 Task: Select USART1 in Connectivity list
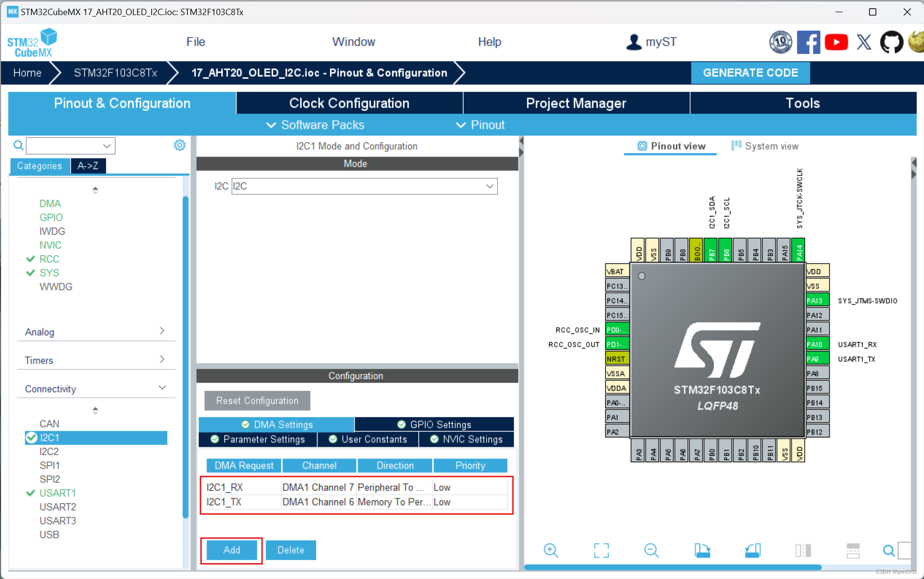pos(57,493)
